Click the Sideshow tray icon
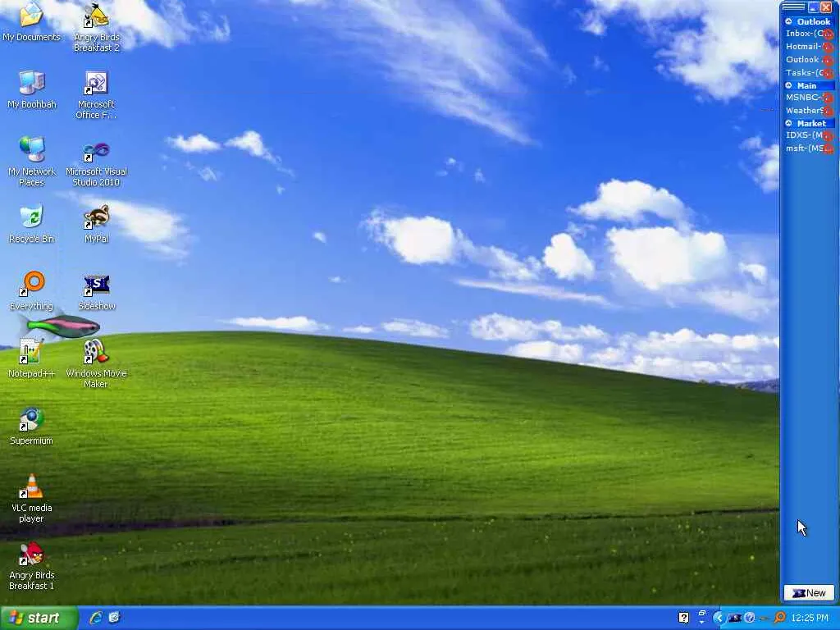840x630 pixels. [735, 619]
